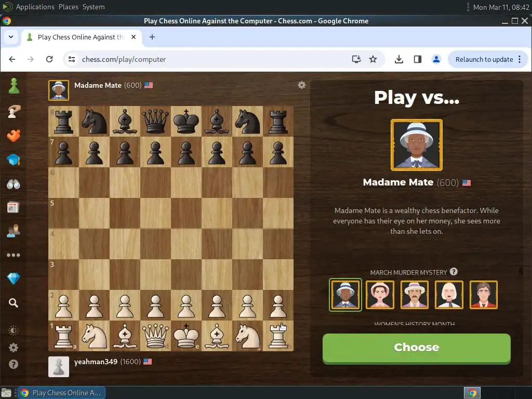This screenshot has width=532, height=399.
Task: Click Madame Mate avatar above the board
Action: (59, 90)
